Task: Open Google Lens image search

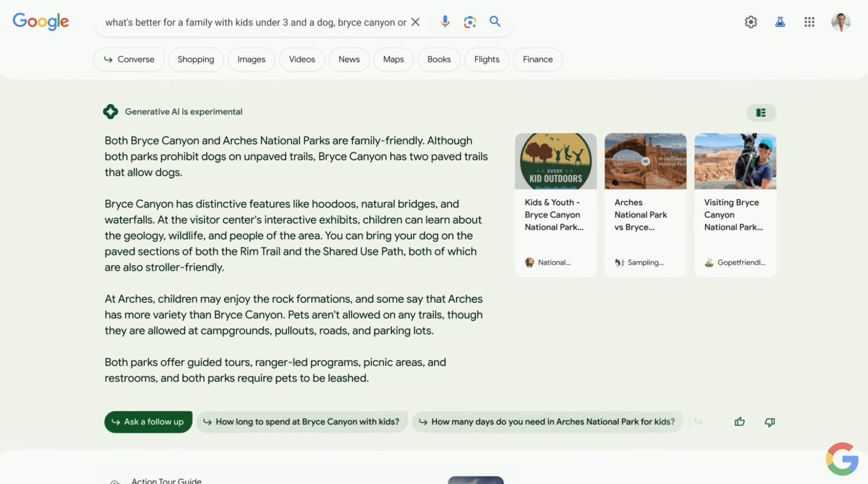Action: pyautogui.click(x=470, y=21)
